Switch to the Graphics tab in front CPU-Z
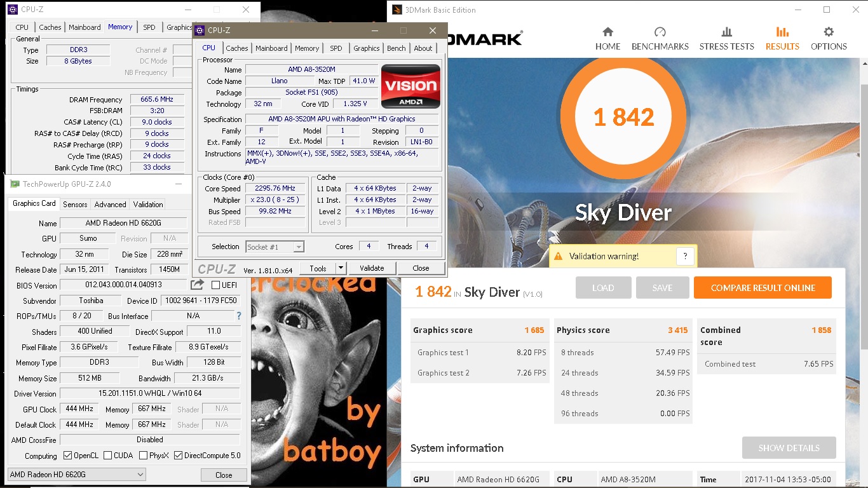868x488 pixels. [367, 48]
